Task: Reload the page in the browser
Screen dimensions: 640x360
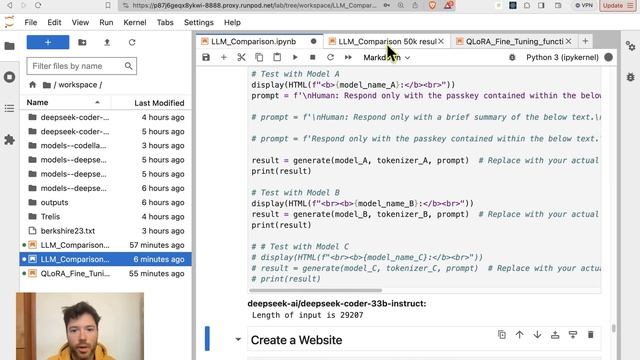Action: click(x=38, y=5)
